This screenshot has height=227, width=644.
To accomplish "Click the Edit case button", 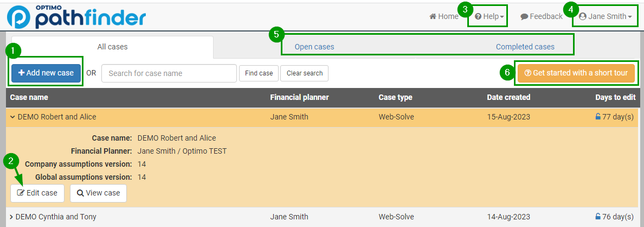I will (37, 193).
